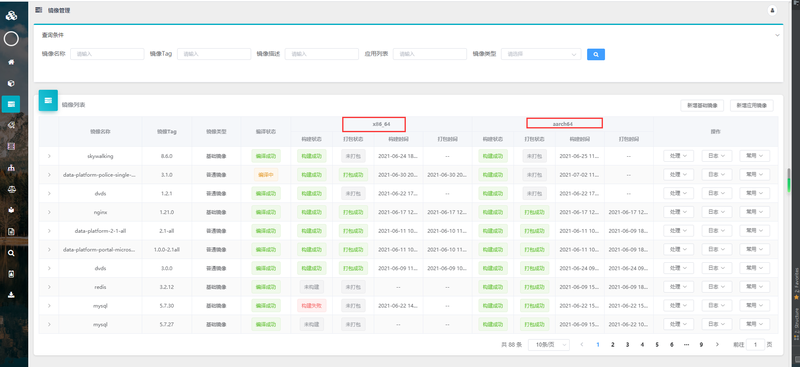Collapse the 查询条件 panel chevron

[x=777, y=35]
